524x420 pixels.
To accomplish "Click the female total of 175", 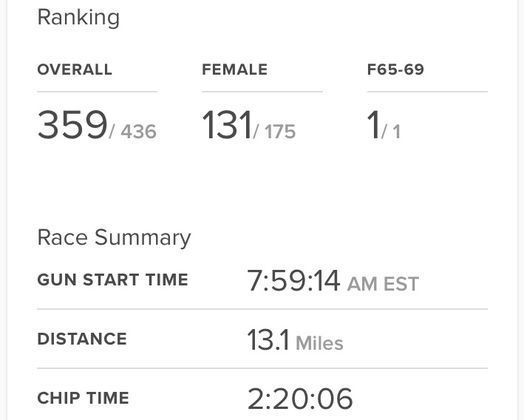I will [x=276, y=132].
